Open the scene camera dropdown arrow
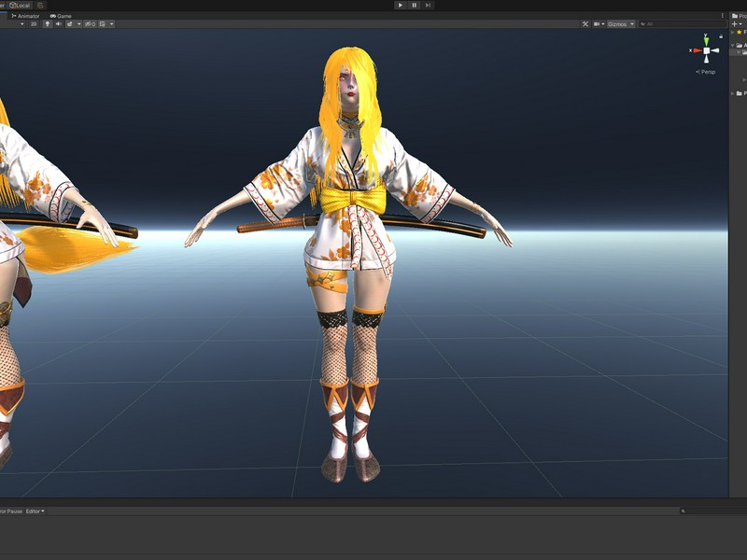Viewport: 747px width, 560px height. click(x=603, y=24)
